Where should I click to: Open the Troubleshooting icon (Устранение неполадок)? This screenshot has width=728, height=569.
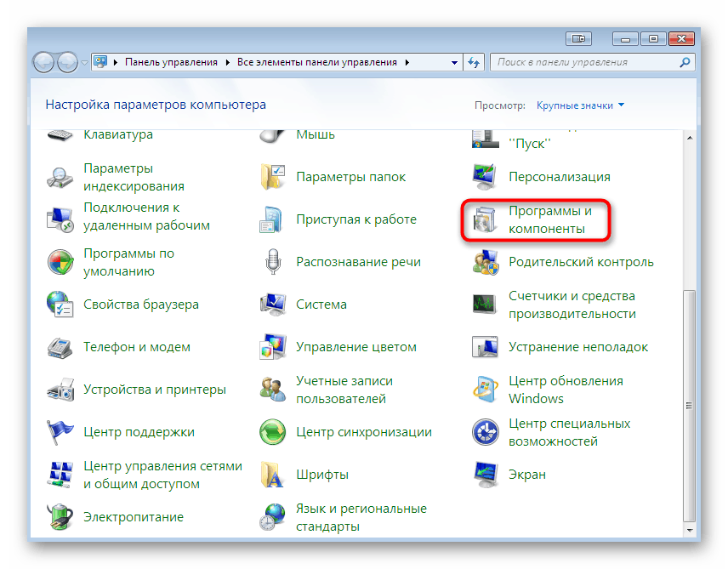pos(485,347)
